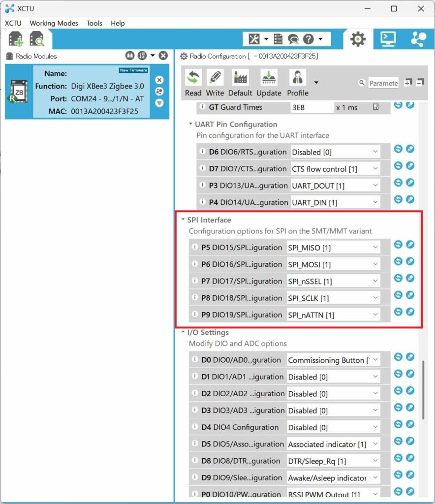Open the tools wrench dropdown arrow

click(266, 39)
